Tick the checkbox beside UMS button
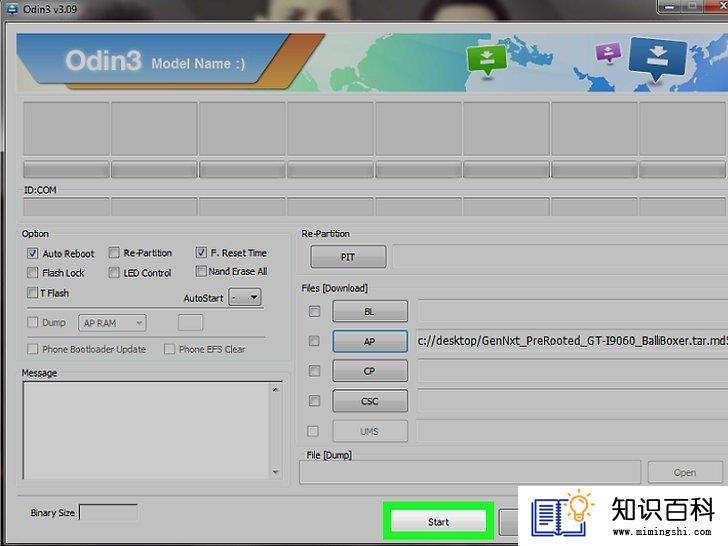Viewport: 728px width, 546px height. [313, 431]
